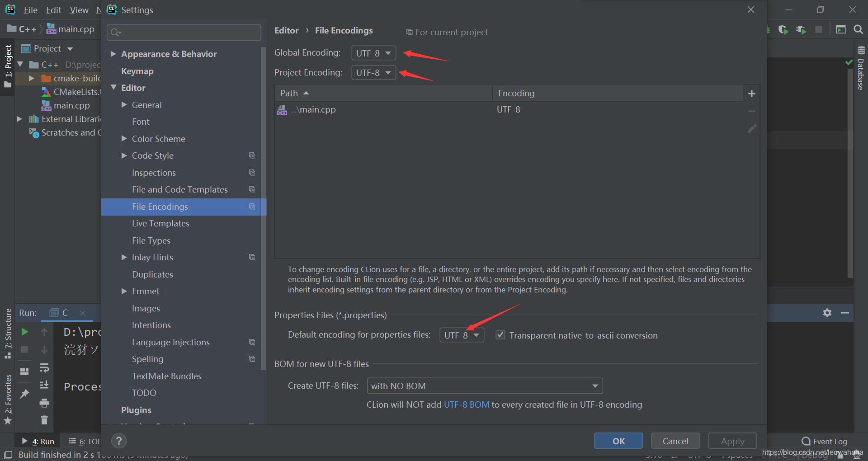The height and width of the screenshot is (461, 868).
Task: Click Editor breadcrumb in settings header
Action: click(x=287, y=31)
